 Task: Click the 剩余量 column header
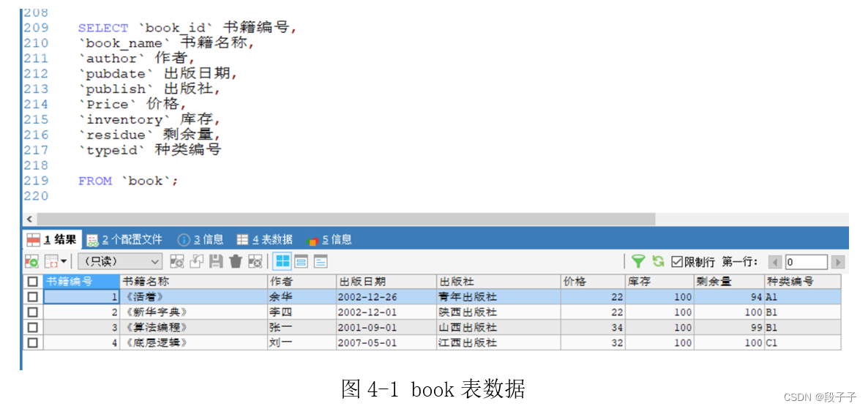730,282
